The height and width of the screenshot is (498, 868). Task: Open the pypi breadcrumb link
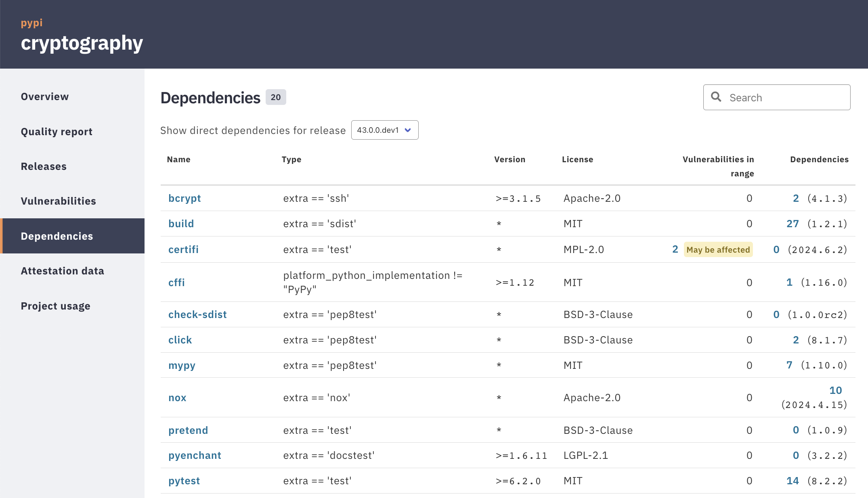coord(31,23)
